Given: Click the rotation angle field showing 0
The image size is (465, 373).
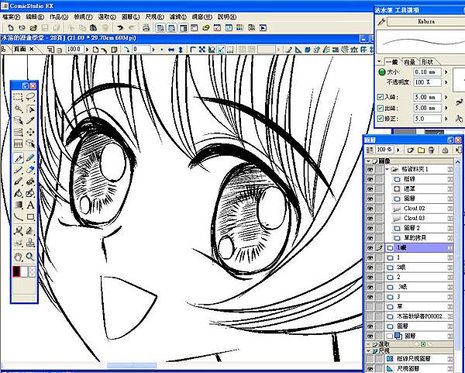Looking at the screenshot, I should [x=141, y=50].
